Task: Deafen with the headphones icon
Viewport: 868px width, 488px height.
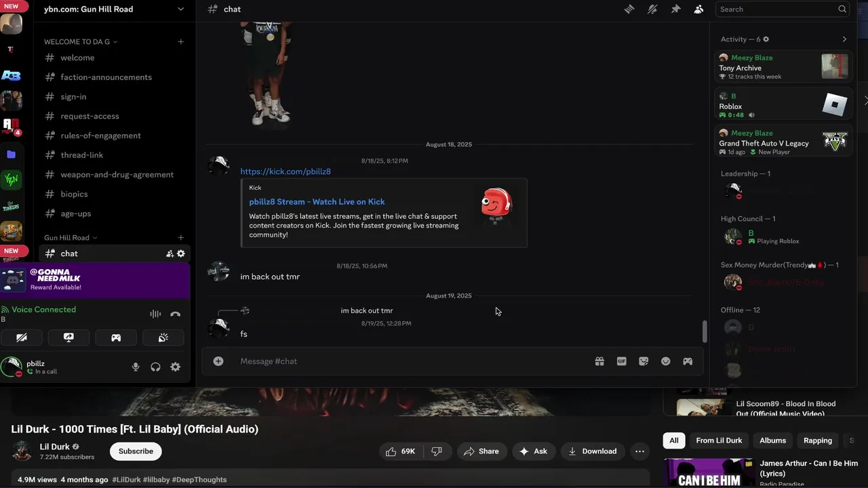Action: pos(155,367)
